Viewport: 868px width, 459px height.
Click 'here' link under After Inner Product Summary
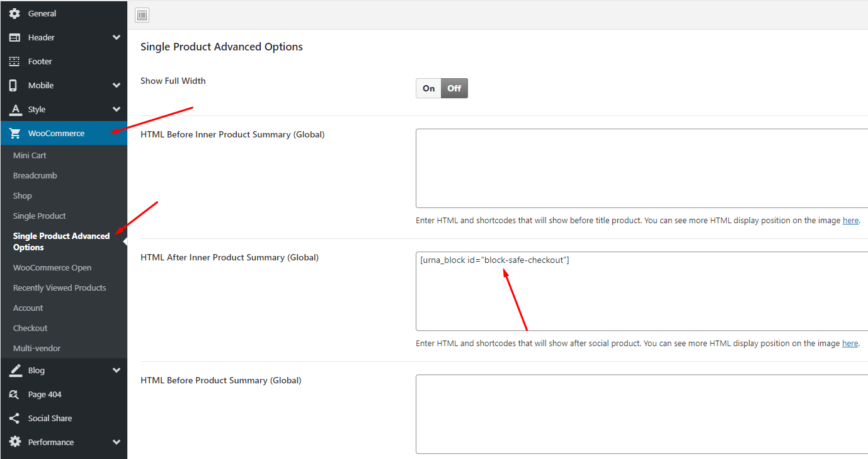850,344
